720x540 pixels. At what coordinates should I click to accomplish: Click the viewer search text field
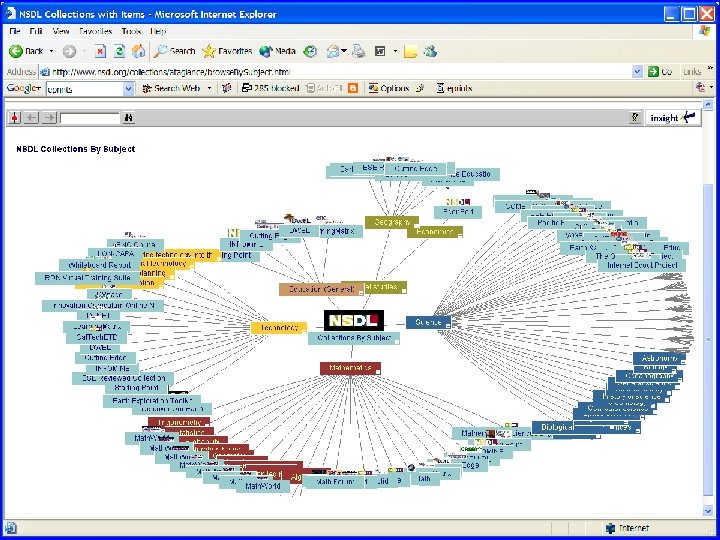point(90,118)
